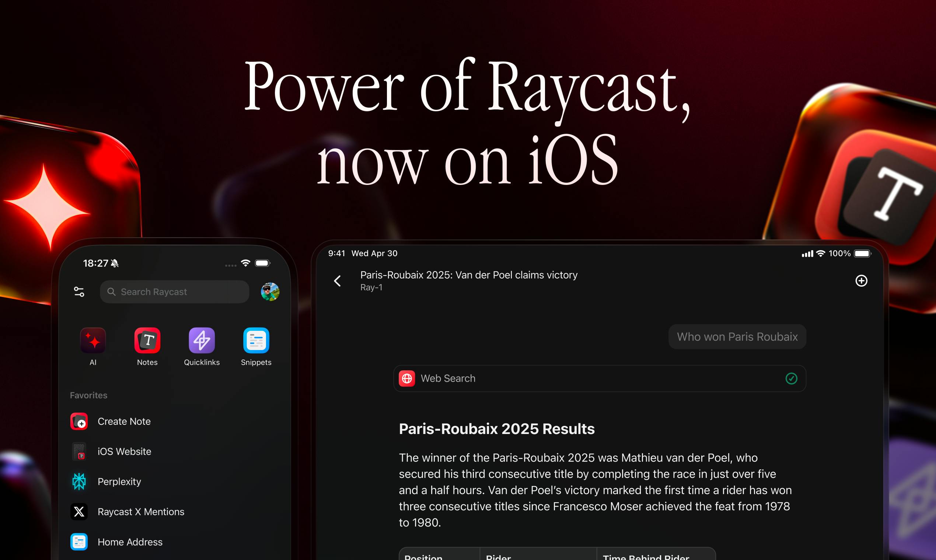The image size is (936, 560).
Task: Select the Create Note favorite
Action: 174,421
